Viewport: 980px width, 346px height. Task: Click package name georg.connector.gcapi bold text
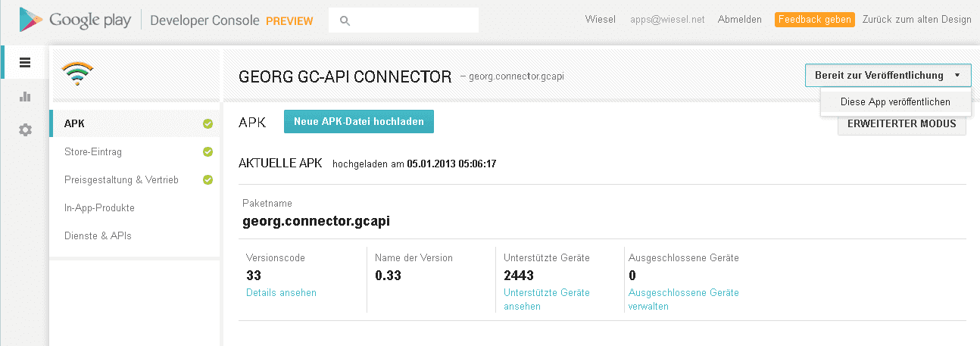pos(317,222)
